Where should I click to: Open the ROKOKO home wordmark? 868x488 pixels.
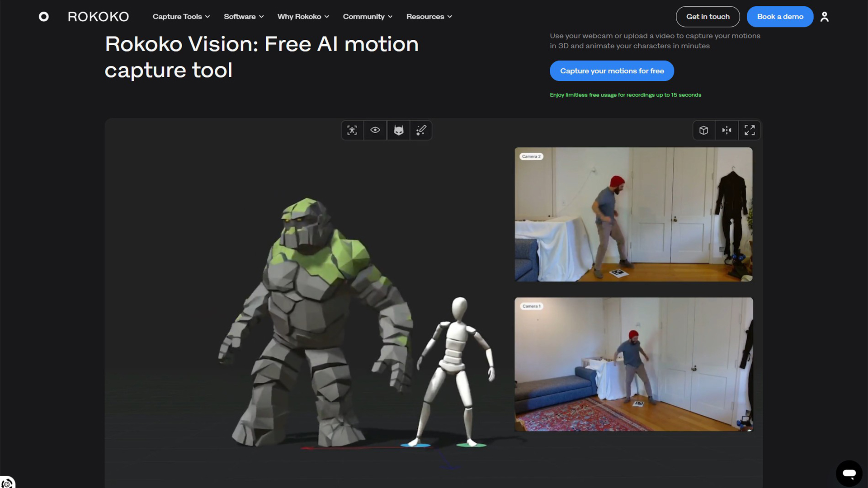point(98,17)
